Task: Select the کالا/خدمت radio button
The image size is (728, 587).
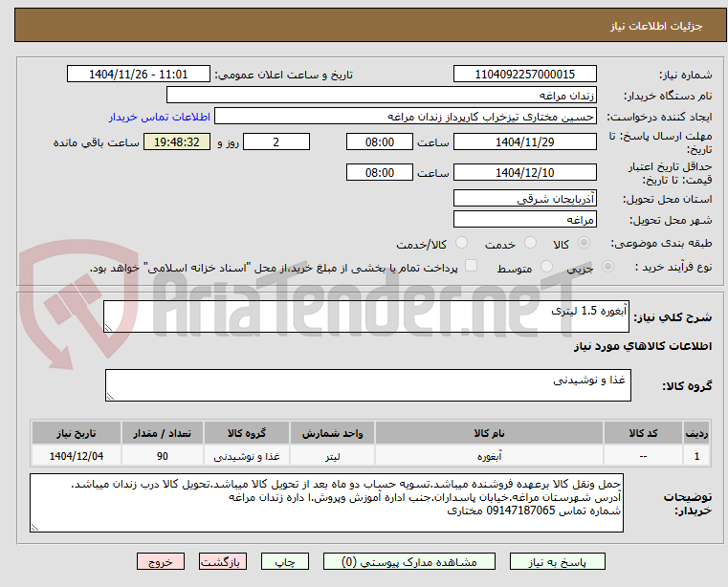Action: (x=461, y=243)
